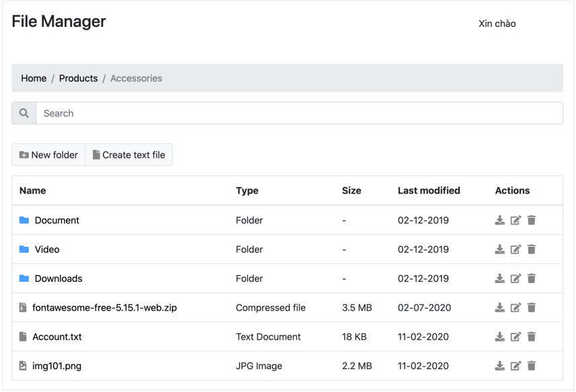The image size is (576, 392).
Task: Open the Video folder
Action: [47, 249]
